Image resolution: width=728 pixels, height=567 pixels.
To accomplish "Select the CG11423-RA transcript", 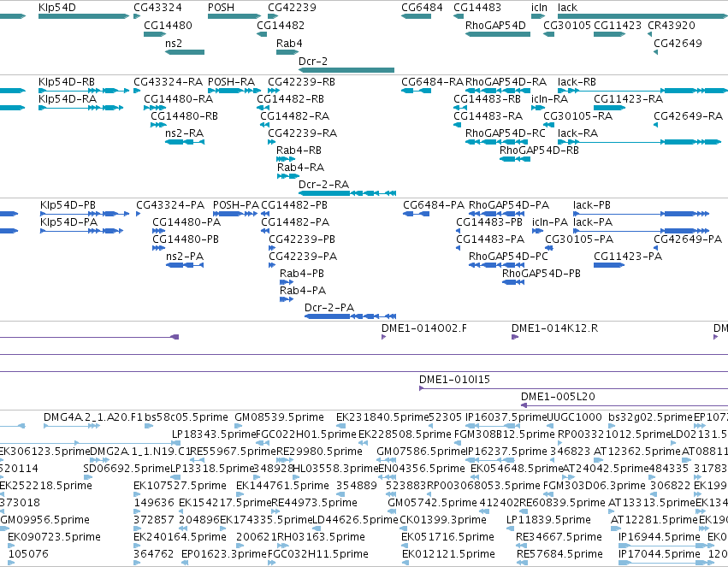I will (x=610, y=108).
